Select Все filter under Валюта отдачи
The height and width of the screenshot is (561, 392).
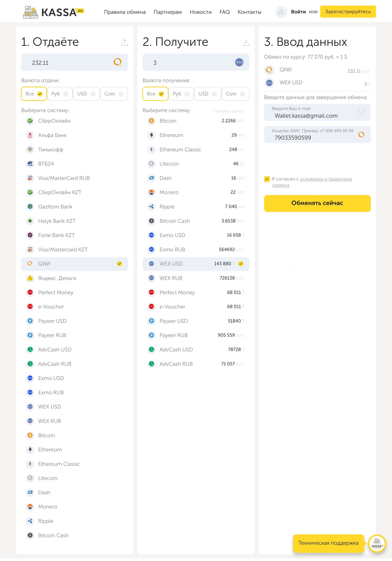pos(34,94)
